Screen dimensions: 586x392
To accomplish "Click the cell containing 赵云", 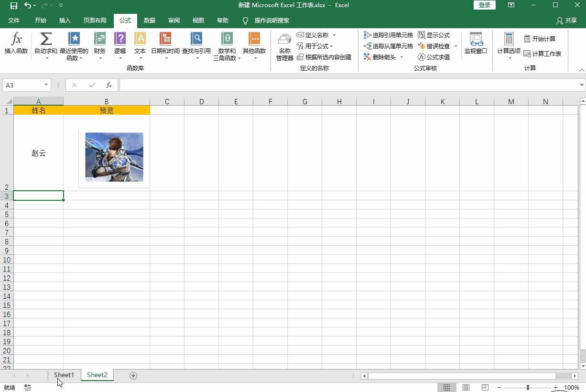I will pos(38,153).
